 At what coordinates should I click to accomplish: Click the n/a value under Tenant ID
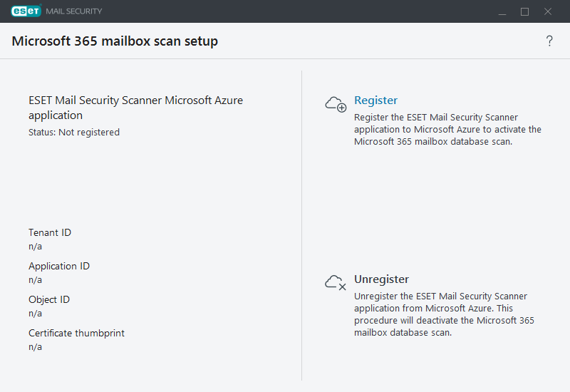[36, 247]
